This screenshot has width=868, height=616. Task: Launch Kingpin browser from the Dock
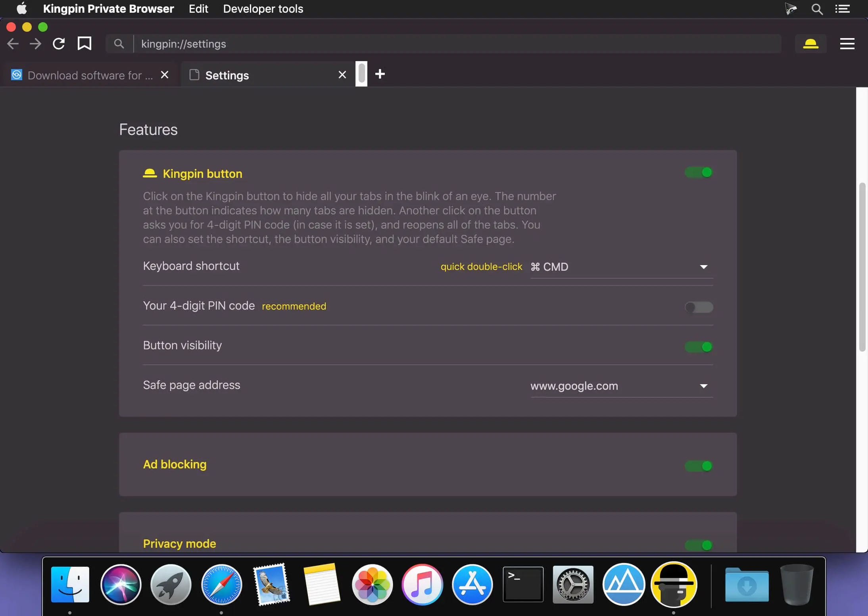(x=675, y=584)
